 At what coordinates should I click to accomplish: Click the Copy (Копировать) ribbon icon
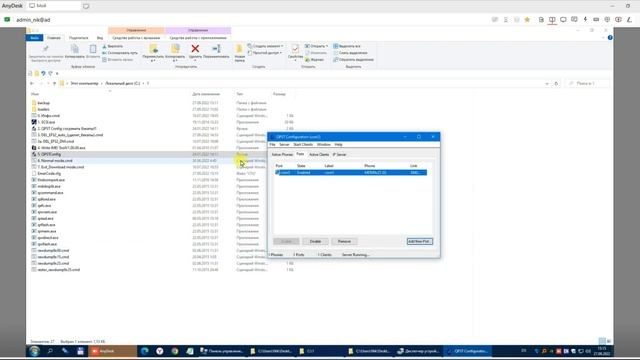click(x=75, y=49)
